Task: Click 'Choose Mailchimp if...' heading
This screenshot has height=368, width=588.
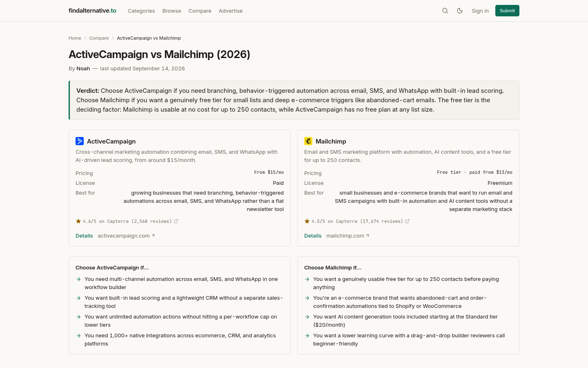Action: pos(333,268)
